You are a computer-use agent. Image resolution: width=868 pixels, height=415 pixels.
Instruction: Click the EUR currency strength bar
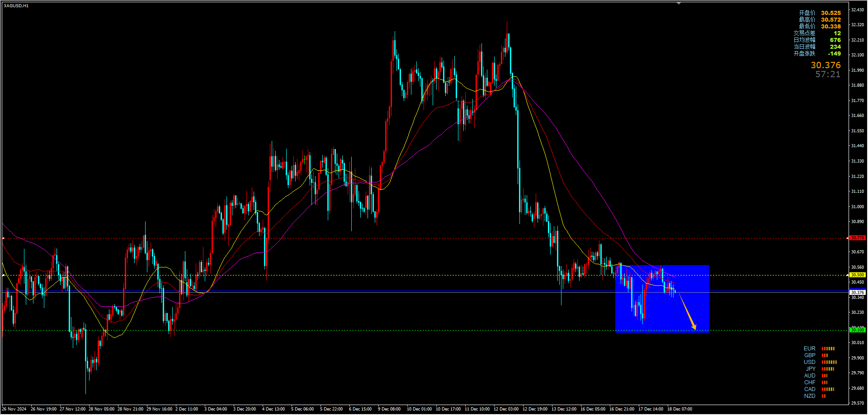click(x=828, y=349)
